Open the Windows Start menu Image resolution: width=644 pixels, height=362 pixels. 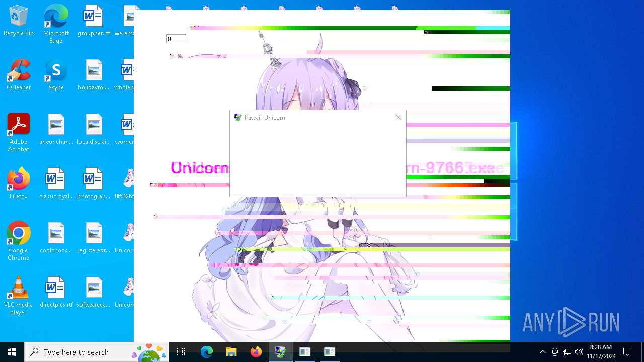coord(12,352)
